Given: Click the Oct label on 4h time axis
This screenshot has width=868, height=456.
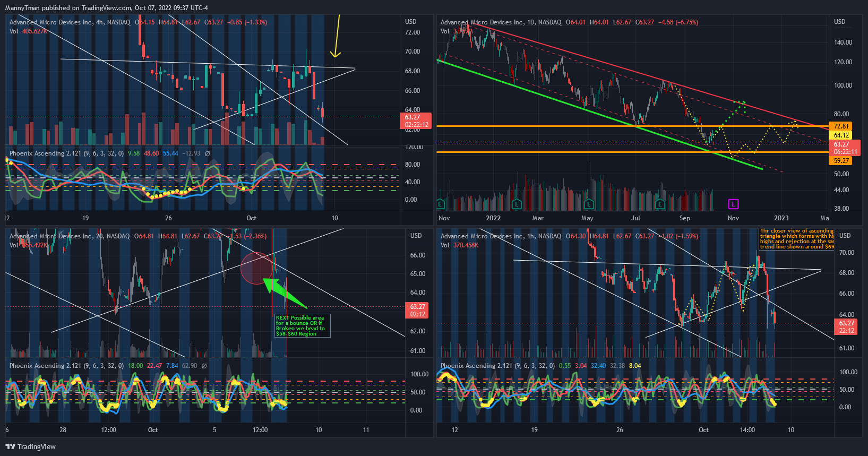Looking at the screenshot, I should pos(251,218).
